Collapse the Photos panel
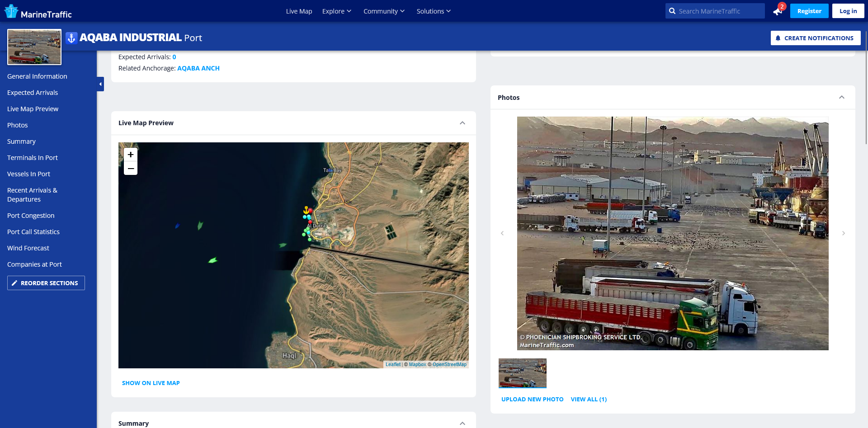868x428 pixels. [842, 97]
